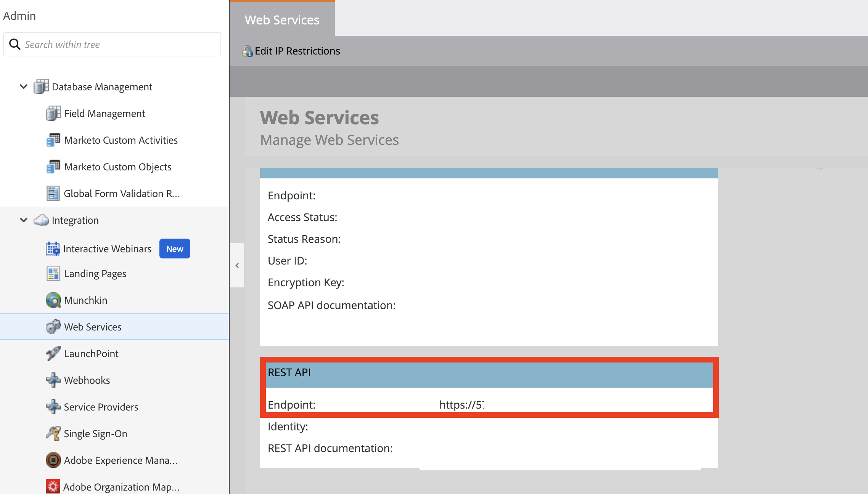Click the Munchkin globe icon
868x494 pixels.
[x=53, y=300]
